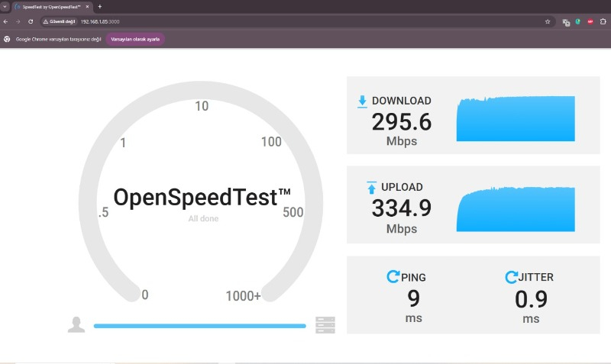611x364 pixels.
Task: Close the SpeedTest browser tab
Action: [x=87, y=7]
